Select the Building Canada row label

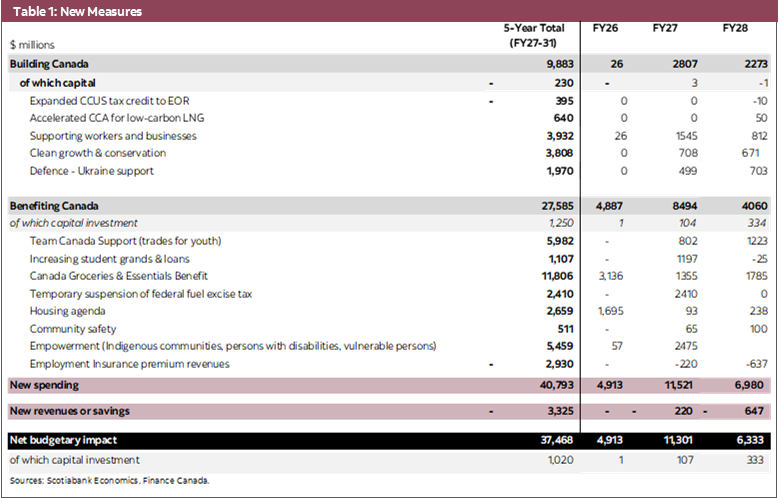49,64
